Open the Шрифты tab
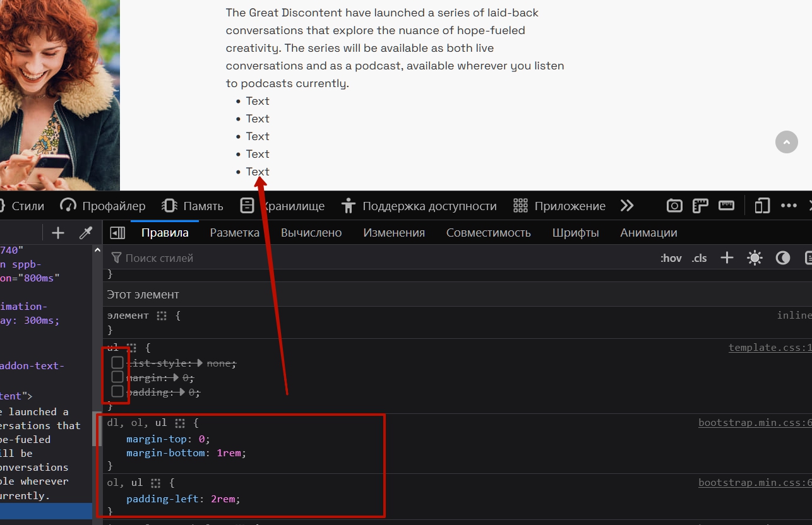The height and width of the screenshot is (525, 812). point(575,233)
